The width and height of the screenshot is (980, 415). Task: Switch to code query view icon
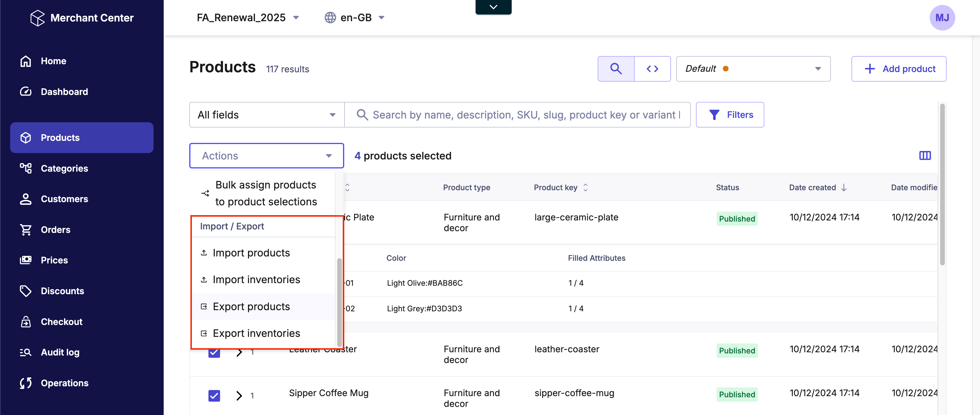coord(652,69)
